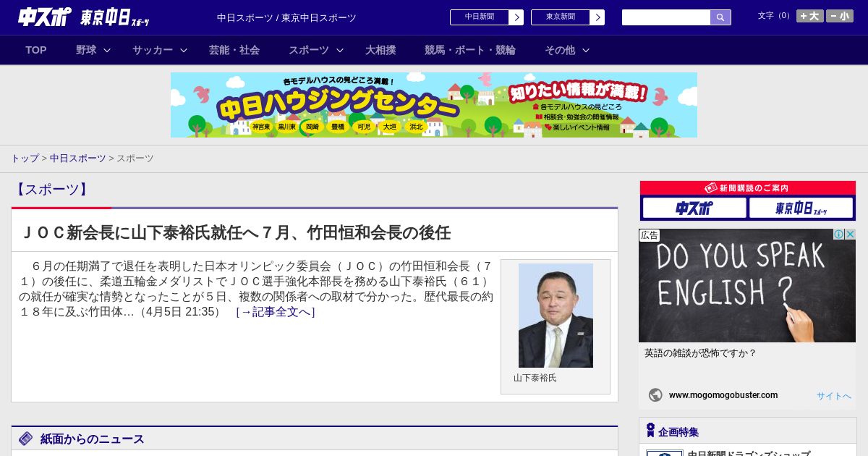Click the 中日スポーツ breadcrumb link
The width and height of the screenshot is (868, 456).
(78, 158)
